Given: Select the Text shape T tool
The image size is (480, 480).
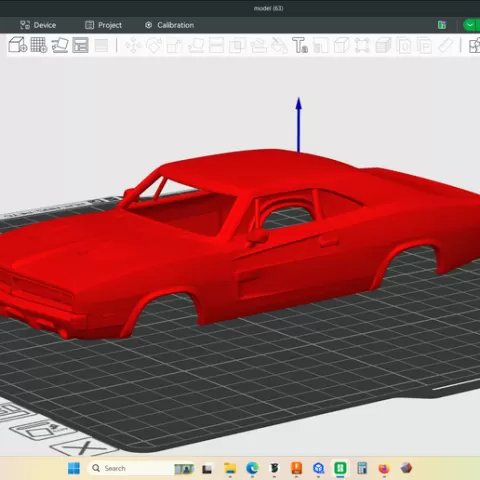Looking at the screenshot, I should click(x=299, y=45).
